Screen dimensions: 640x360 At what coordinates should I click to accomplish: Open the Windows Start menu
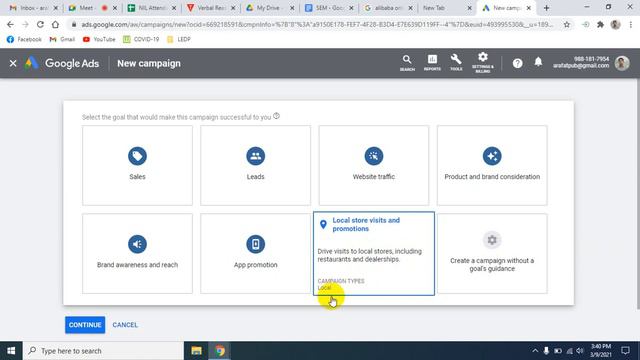[x=11, y=351]
